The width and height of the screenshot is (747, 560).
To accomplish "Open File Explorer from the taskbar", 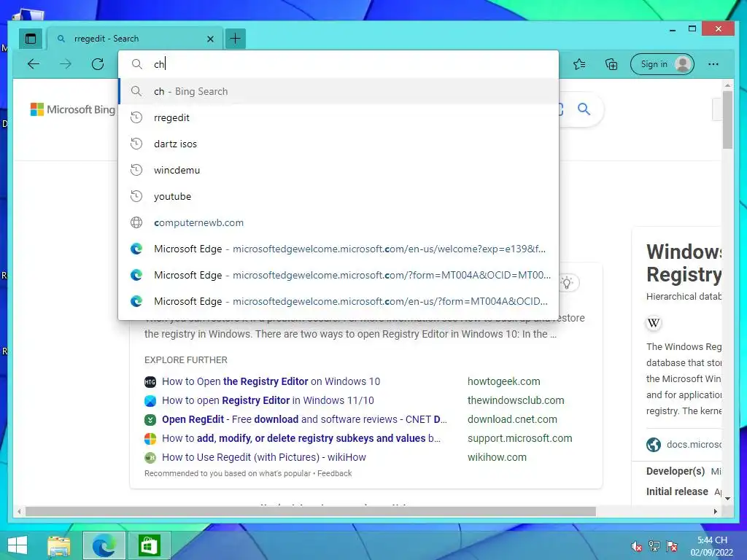I will [x=58, y=545].
